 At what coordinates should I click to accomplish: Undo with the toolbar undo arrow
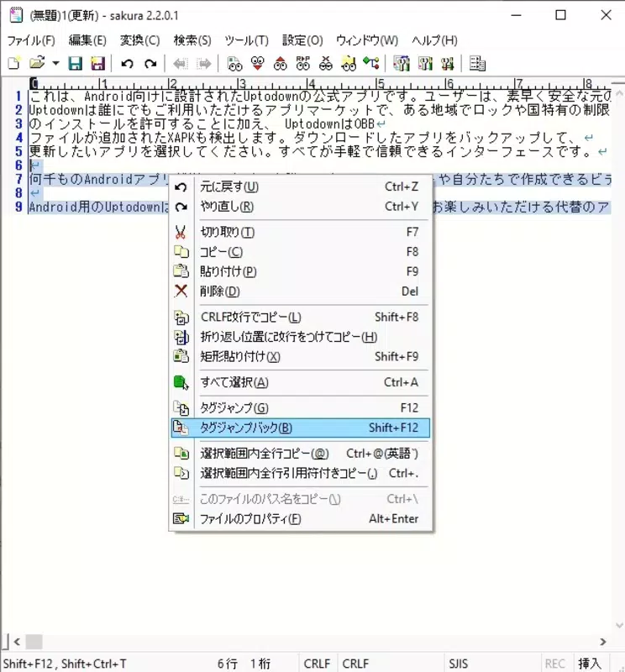pos(127,64)
